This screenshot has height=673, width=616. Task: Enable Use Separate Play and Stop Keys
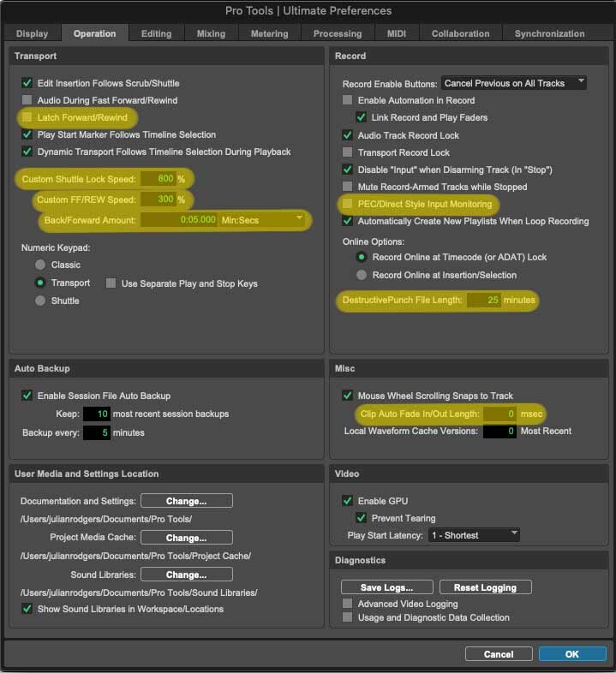click(111, 283)
